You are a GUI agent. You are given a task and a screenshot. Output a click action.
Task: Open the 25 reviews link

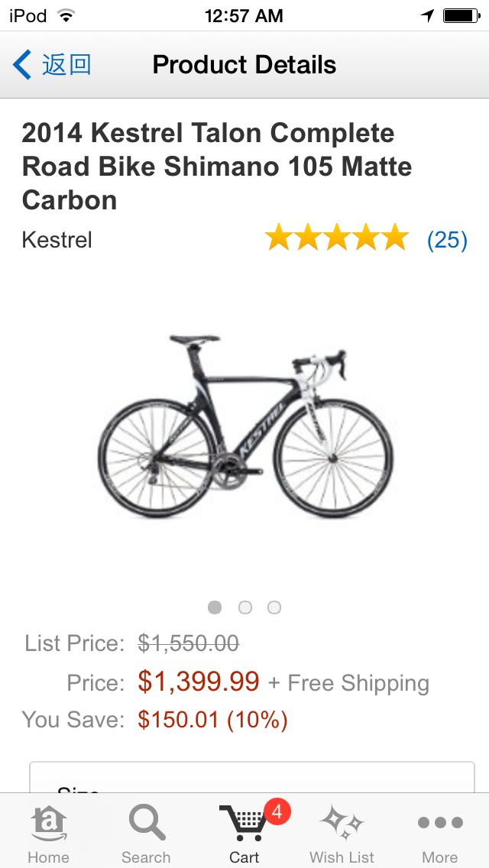(x=447, y=240)
